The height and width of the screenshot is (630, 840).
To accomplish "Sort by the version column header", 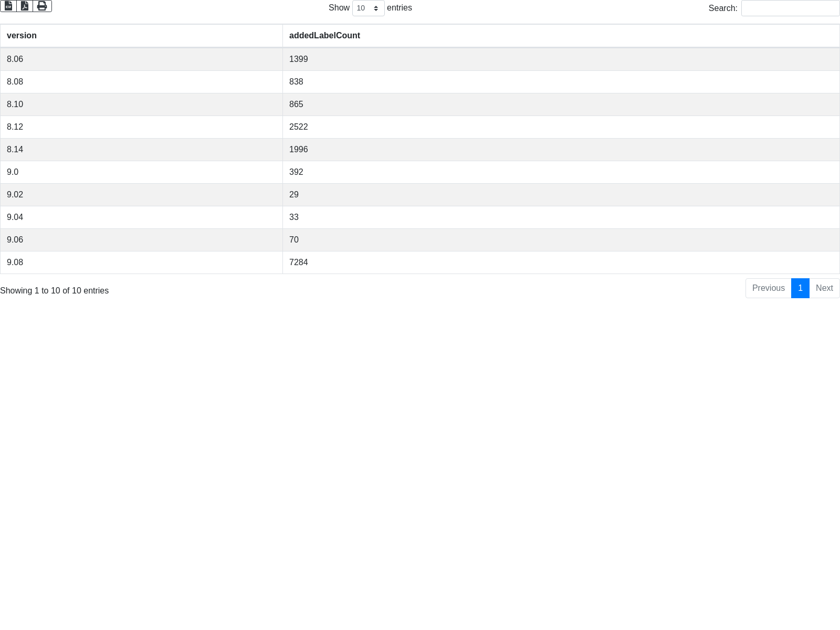I will [22, 36].
